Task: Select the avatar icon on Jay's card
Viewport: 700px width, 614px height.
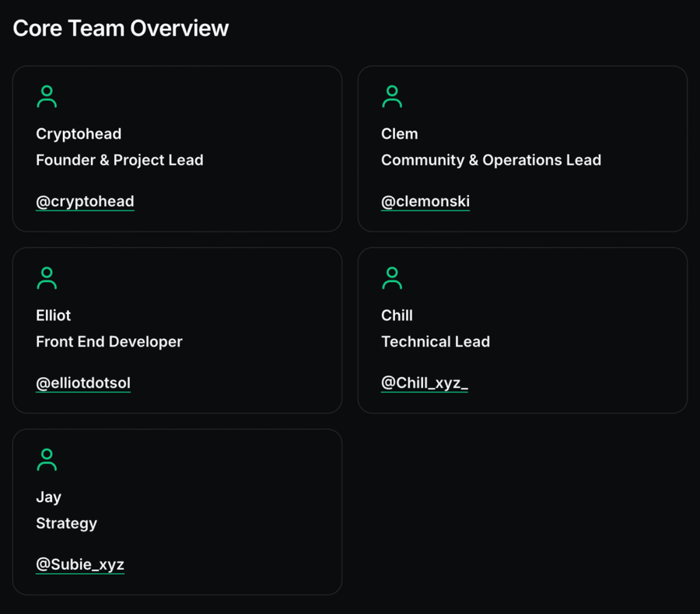Action: [x=47, y=460]
